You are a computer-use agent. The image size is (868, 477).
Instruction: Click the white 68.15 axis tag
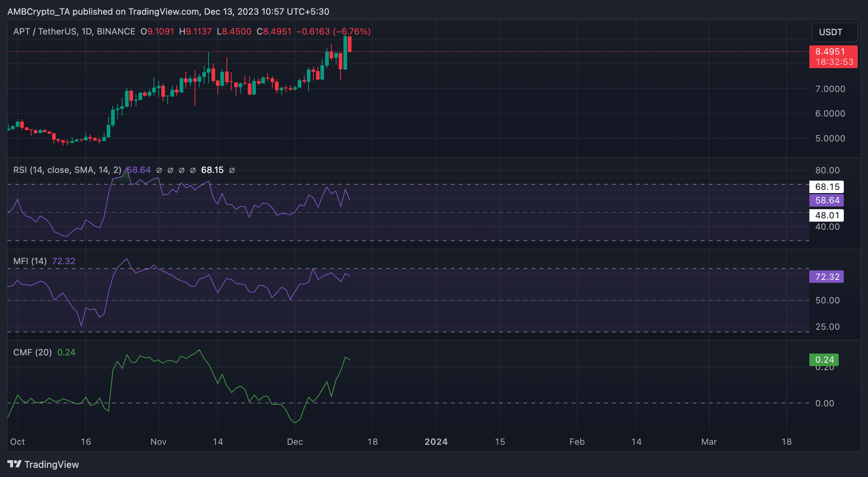(826, 187)
